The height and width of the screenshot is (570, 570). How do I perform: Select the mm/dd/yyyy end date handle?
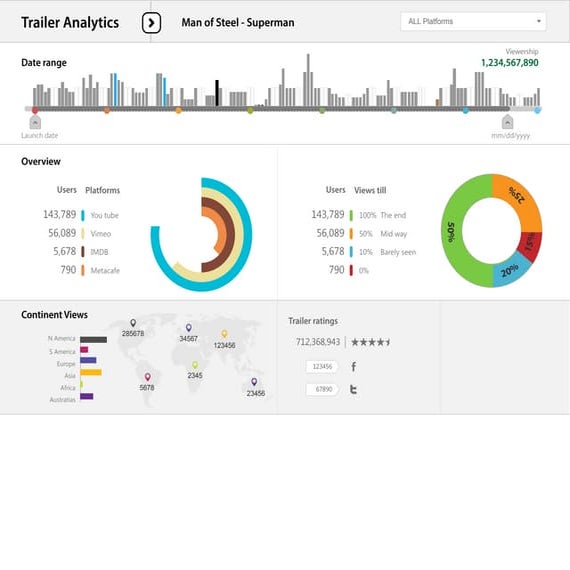(x=507, y=122)
